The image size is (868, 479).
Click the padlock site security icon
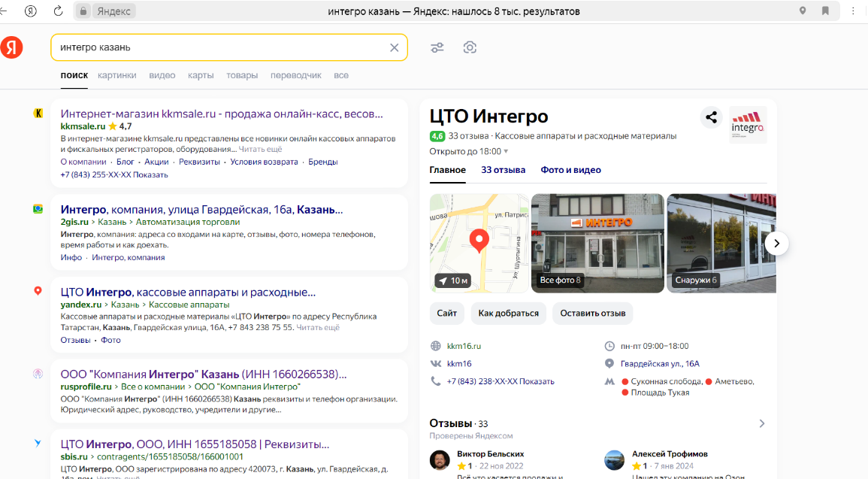(x=83, y=11)
